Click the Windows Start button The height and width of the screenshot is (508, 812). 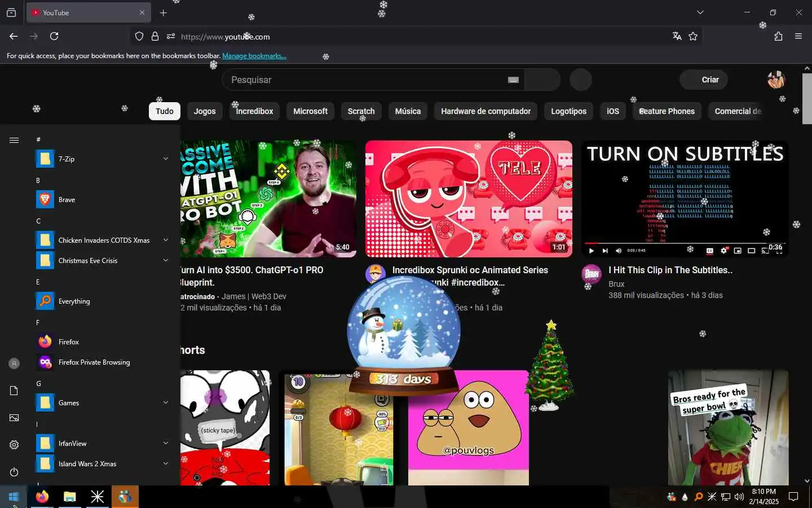[x=14, y=497]
